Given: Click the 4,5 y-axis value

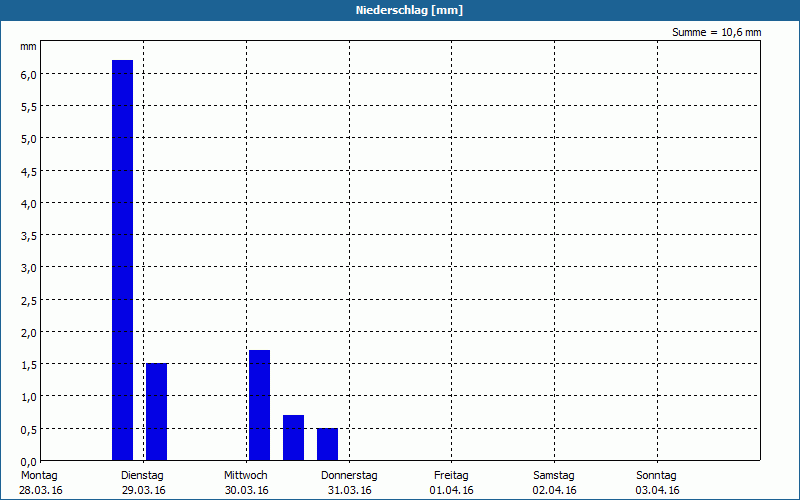Looking at the screenshot, I should click(29, 171).
